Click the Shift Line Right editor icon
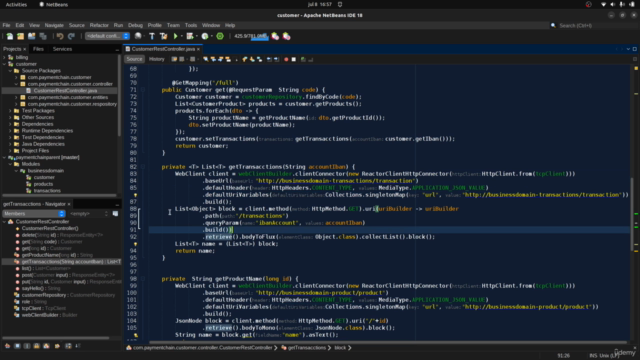 [x=276, y=60]
